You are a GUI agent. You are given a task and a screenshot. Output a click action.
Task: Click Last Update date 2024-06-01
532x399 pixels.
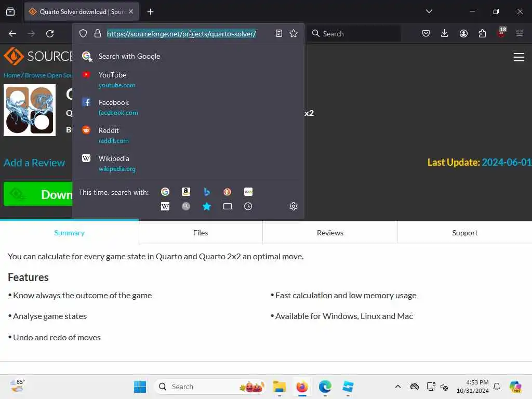point(507,162)
